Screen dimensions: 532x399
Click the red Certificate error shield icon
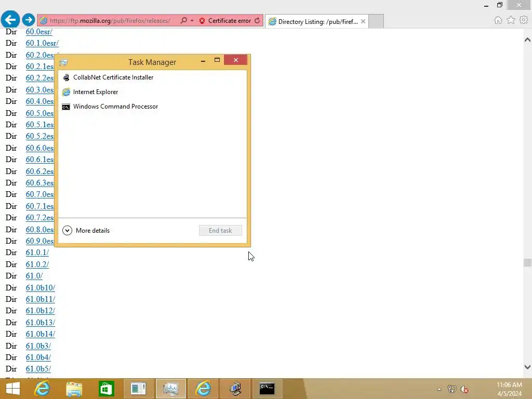click(202, 21)
